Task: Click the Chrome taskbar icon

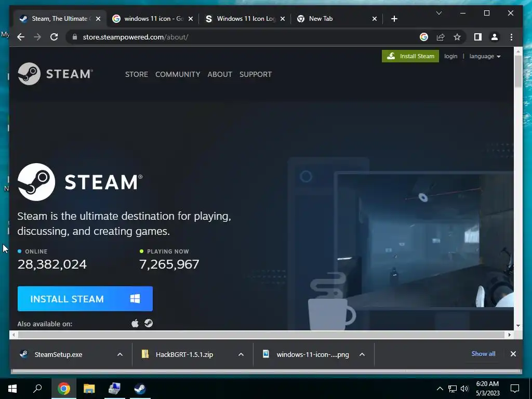Action: 63,389
